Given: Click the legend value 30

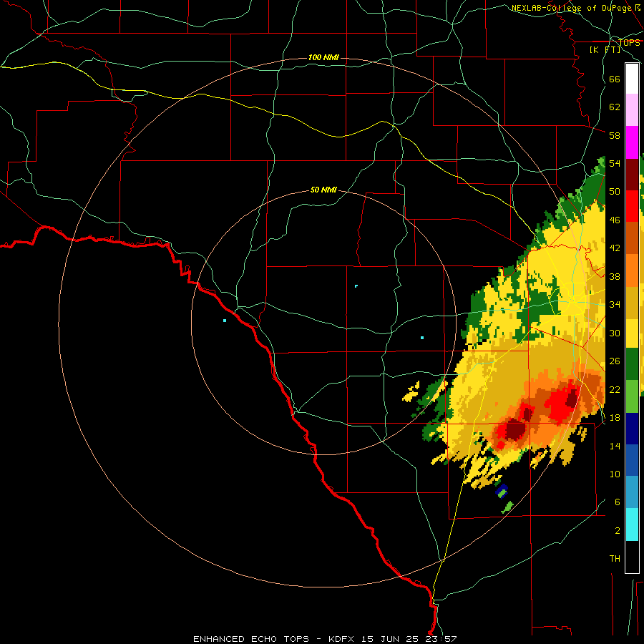Looking at the screenshot, I should tap(615, 333).
